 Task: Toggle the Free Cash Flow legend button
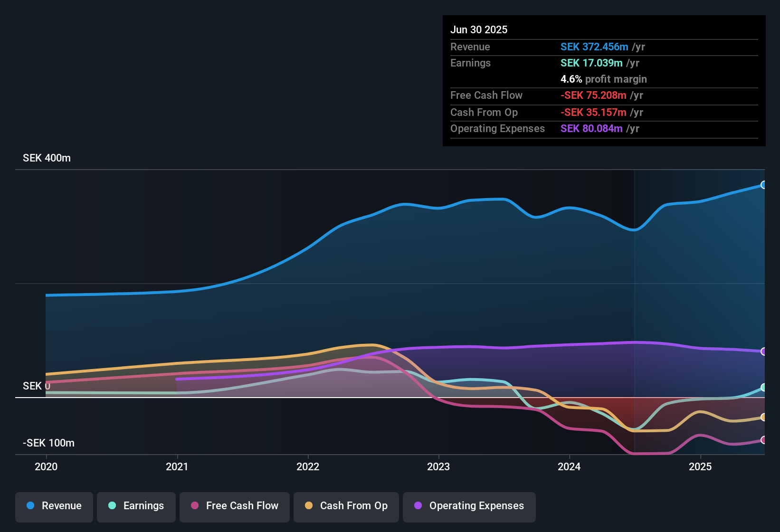click(x=235, y=507)
